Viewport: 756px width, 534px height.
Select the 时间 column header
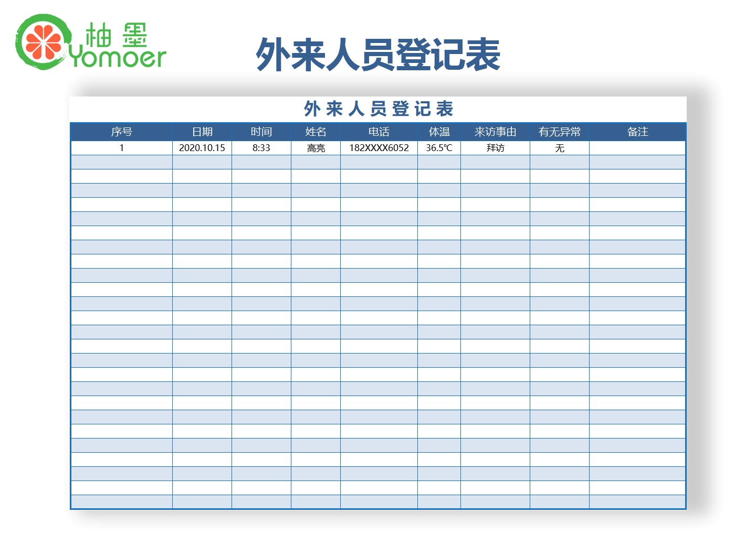point(261,132)
